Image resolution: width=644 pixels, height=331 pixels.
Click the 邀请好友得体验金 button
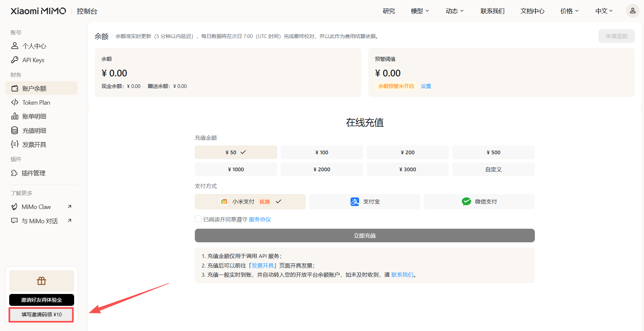41,300
